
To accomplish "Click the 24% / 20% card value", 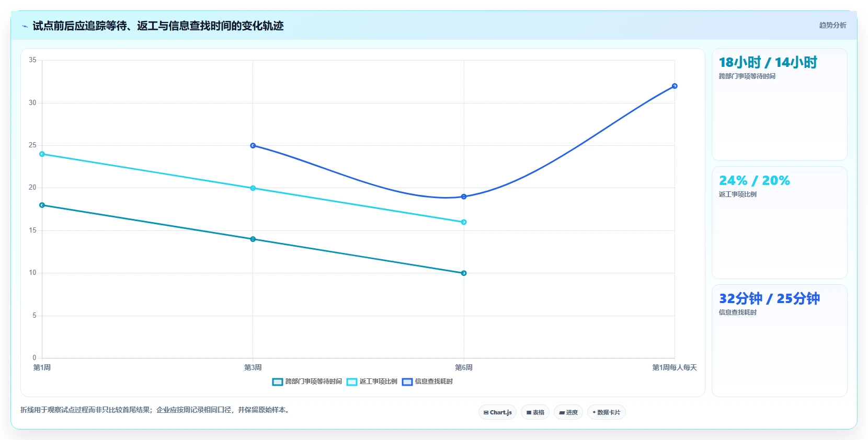I will (x=755, y=181).
